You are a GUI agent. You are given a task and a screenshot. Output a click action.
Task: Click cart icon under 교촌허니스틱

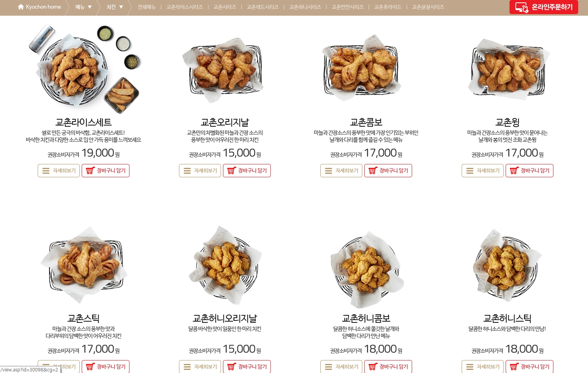514,367
